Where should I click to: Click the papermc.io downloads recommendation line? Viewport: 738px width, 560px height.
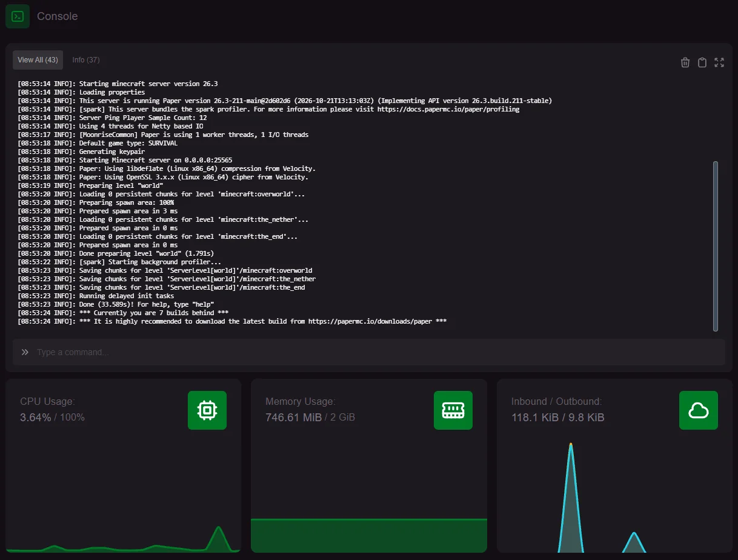point(232,321)
